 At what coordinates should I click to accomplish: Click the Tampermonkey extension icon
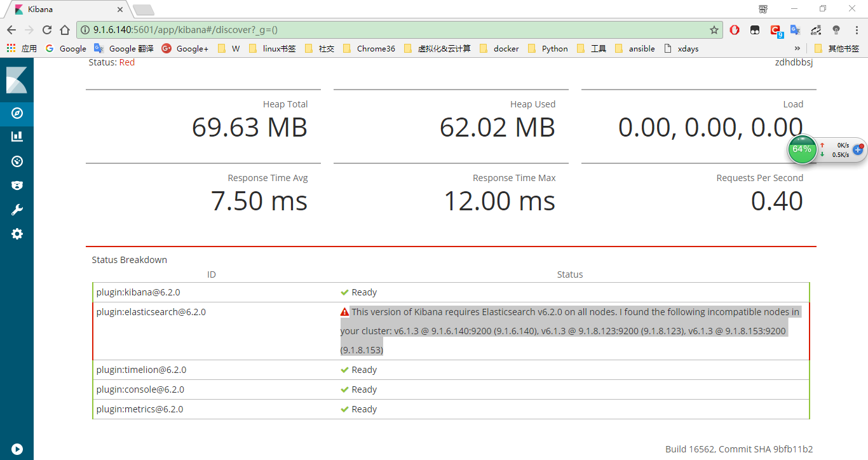tap(755, 30)
